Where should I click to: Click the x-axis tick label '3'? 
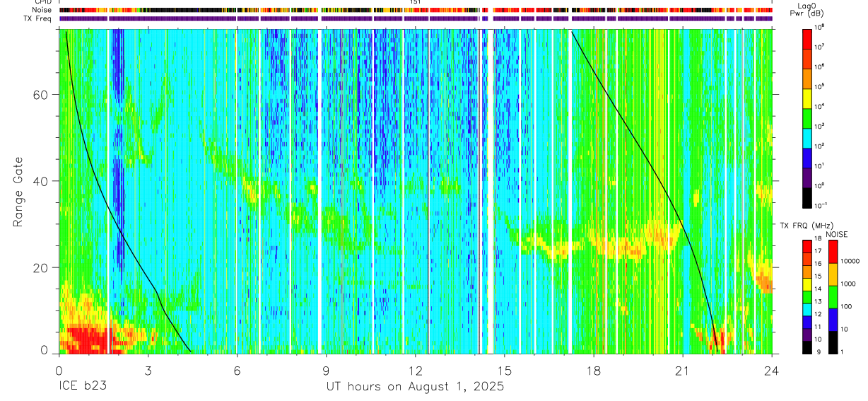148,370
